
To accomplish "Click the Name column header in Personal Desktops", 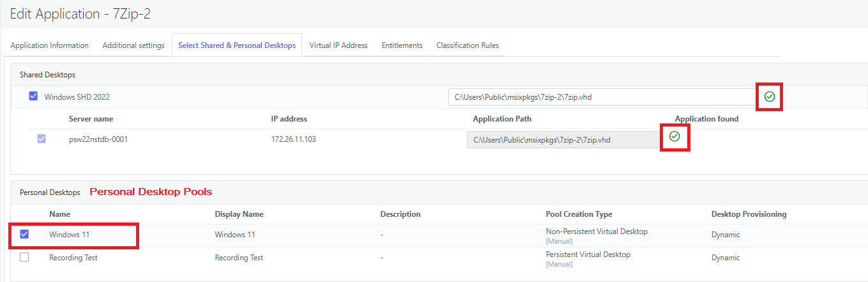I will click(60, 214).
